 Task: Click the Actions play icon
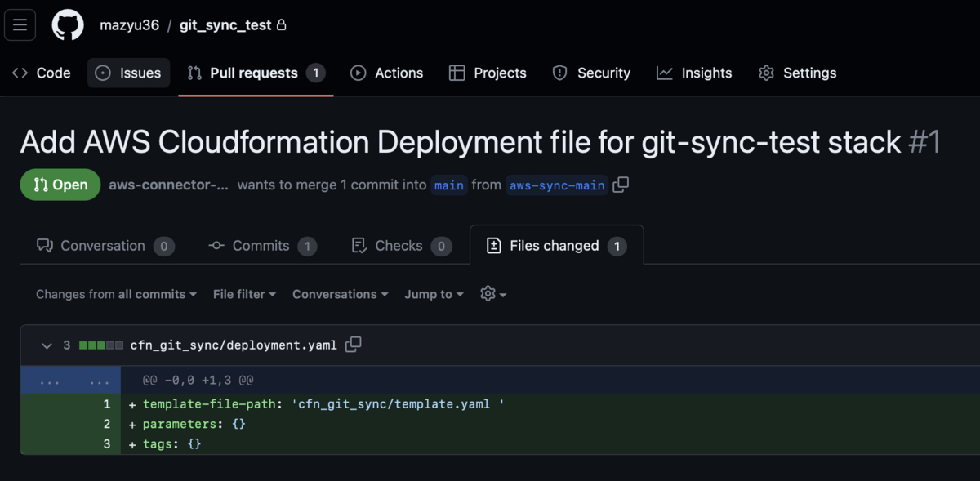tap(358, 73)
